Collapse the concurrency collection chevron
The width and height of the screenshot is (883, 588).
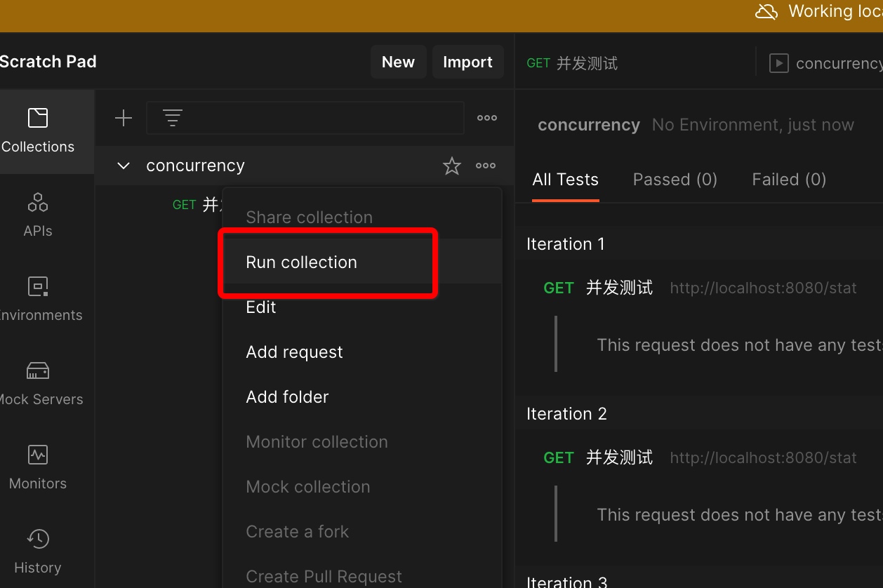click(124, 166)
